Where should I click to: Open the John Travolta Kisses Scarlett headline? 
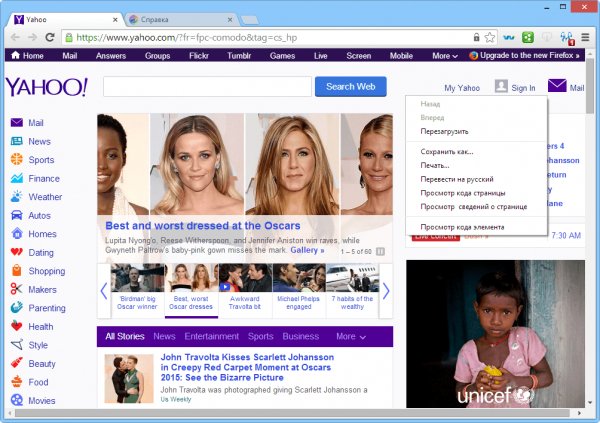[247, 367]
